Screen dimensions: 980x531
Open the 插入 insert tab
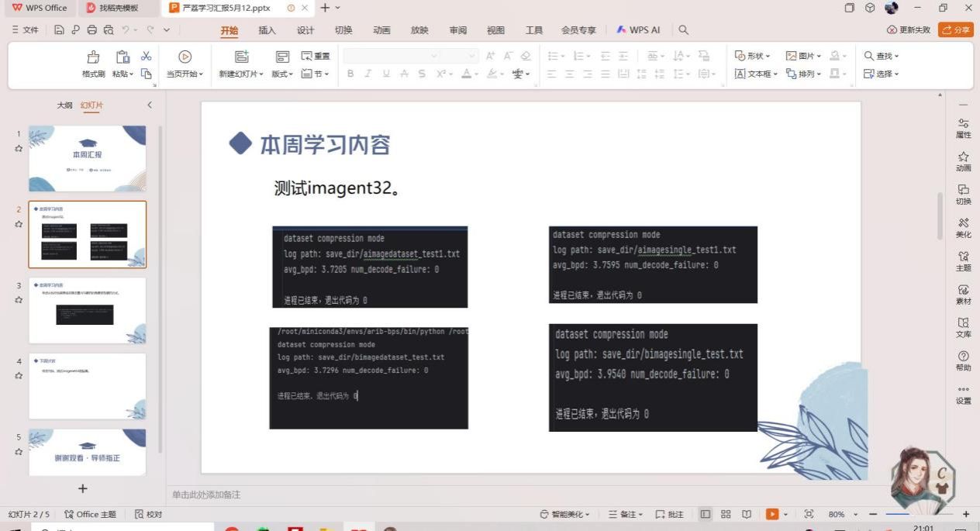[x=267, y=30]
